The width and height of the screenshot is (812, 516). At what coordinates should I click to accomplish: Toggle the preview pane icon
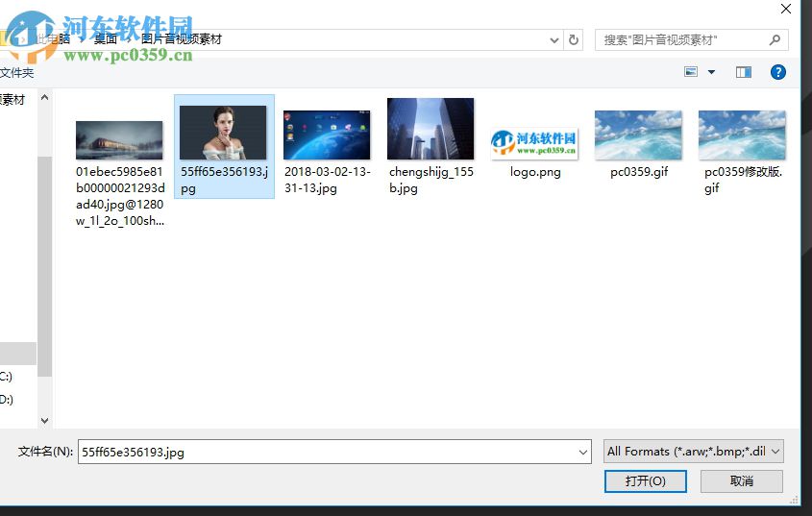click(744, 72)
